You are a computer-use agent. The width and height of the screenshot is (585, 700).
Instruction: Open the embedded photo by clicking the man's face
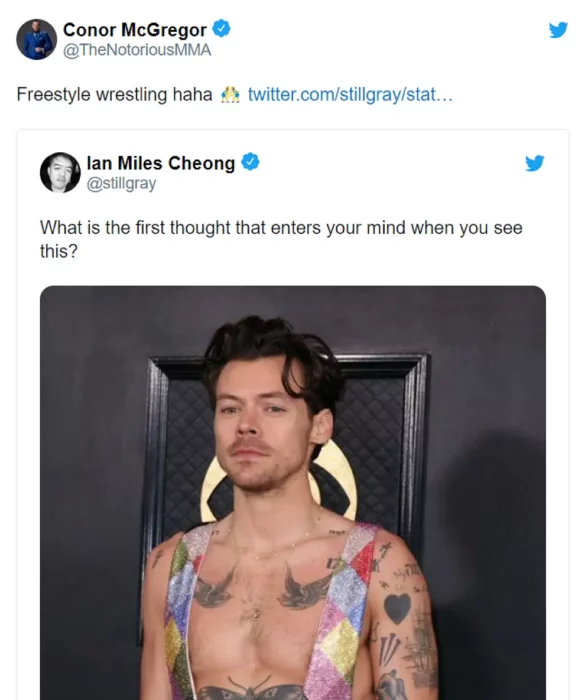(261, 431)
